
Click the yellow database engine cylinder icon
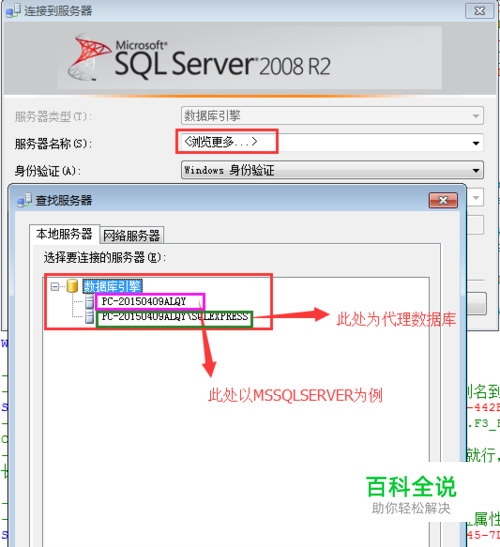click(x=72, y=286)
